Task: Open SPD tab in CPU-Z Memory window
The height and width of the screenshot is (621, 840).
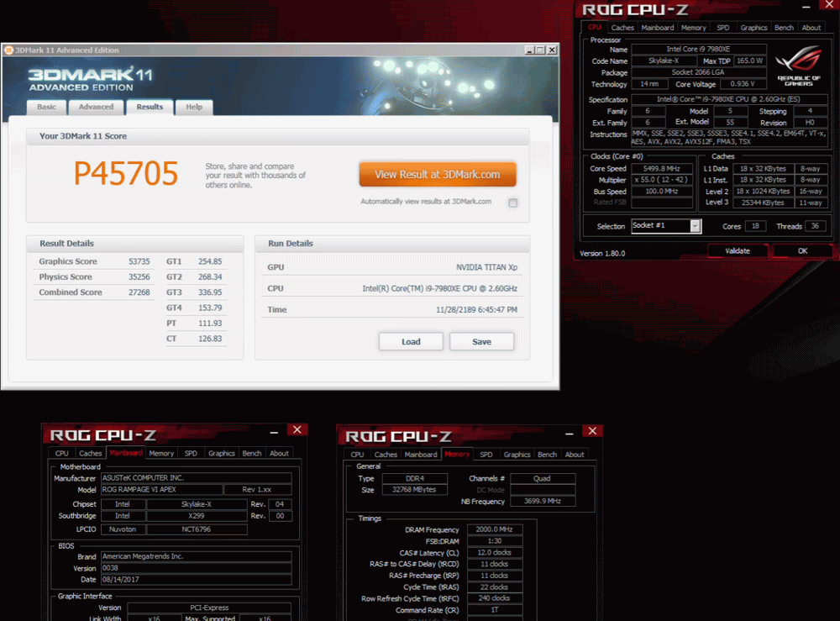Action: [x=486, y=455]
